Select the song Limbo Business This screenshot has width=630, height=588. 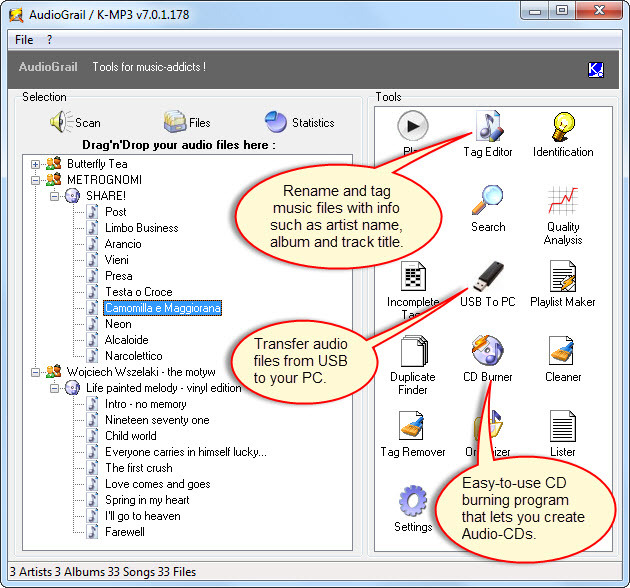(141, 228)
